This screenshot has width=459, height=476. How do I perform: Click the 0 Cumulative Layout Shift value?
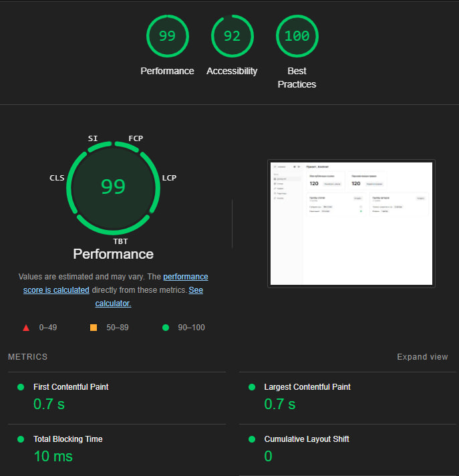click(x=268, y=456)
